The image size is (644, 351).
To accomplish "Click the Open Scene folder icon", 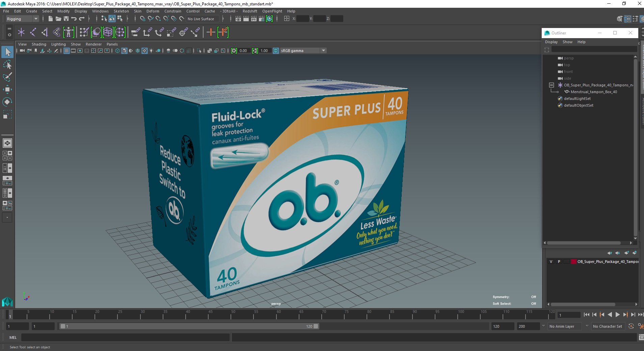I will (x=58, y=19).
